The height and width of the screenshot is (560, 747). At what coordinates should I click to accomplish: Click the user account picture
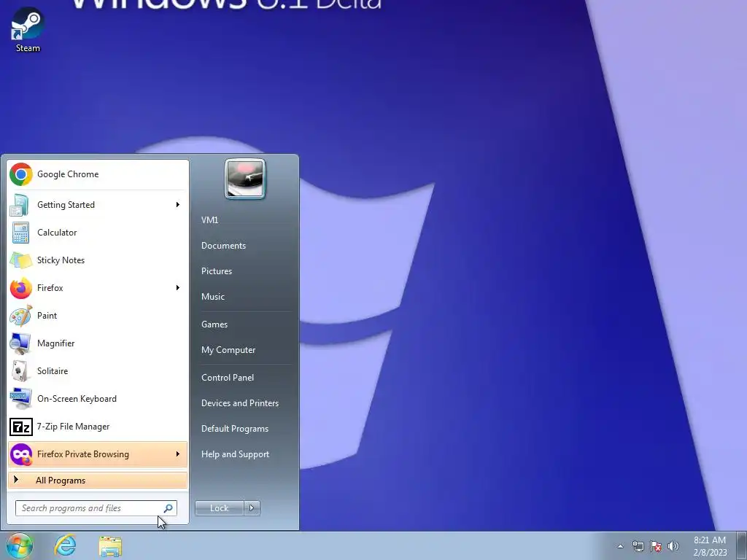[x=245, y=179]
